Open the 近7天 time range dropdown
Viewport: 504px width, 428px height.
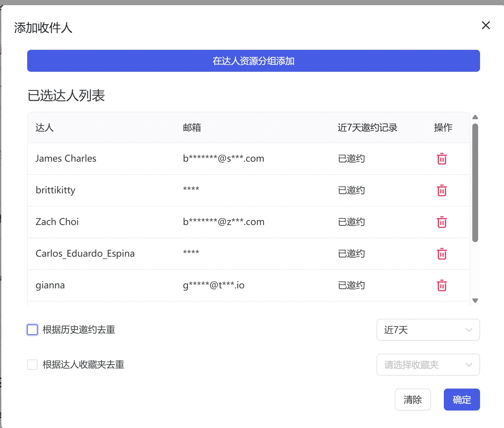click(428, 330)
